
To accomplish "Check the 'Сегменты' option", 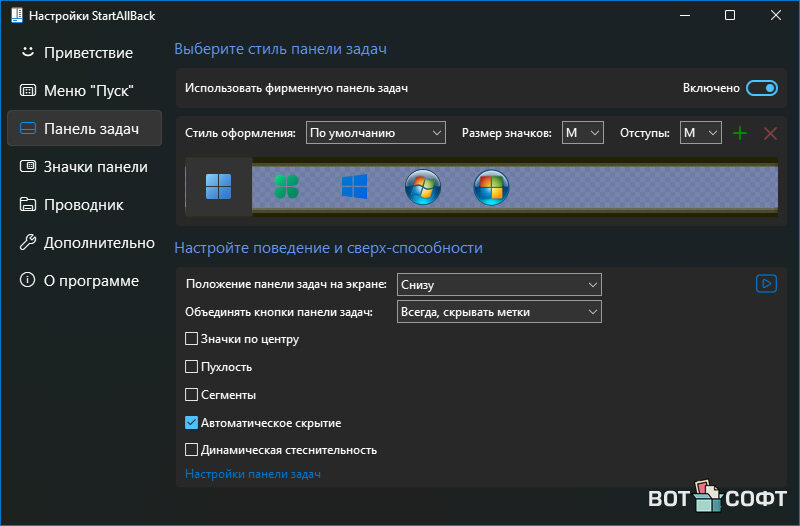I will click(x=192, y=395).
